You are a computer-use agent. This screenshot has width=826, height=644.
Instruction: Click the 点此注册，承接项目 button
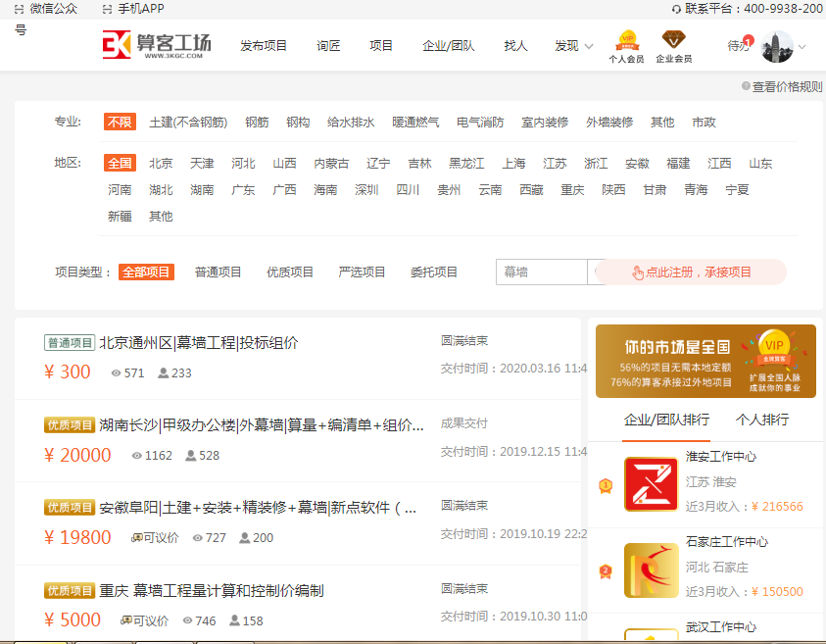tap(692, 272)
